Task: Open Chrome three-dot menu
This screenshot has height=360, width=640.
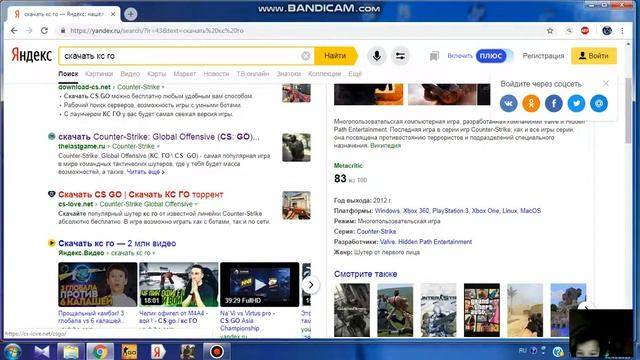Action: point(622,31)
